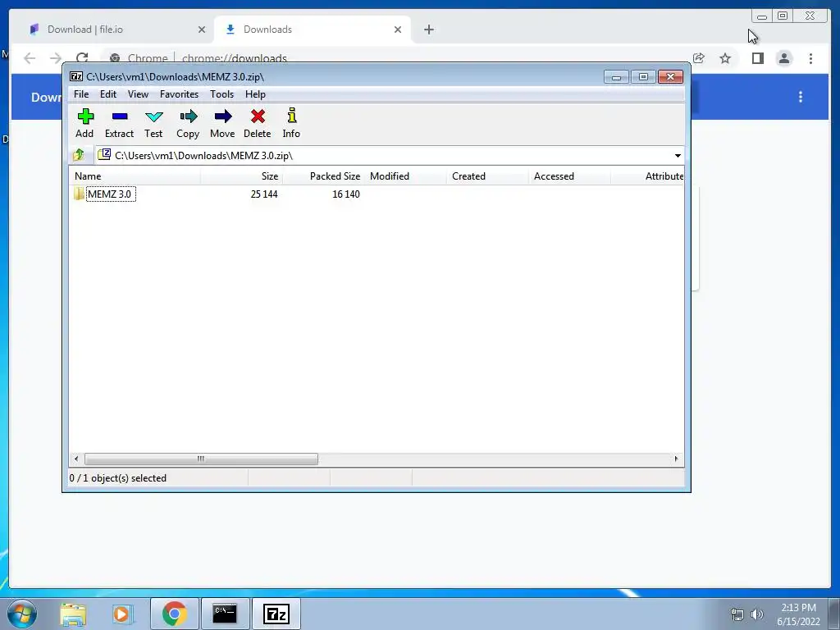Select the MEMZ 3.0 folder icon
This screenshot has width=840, height=630.
80,194
